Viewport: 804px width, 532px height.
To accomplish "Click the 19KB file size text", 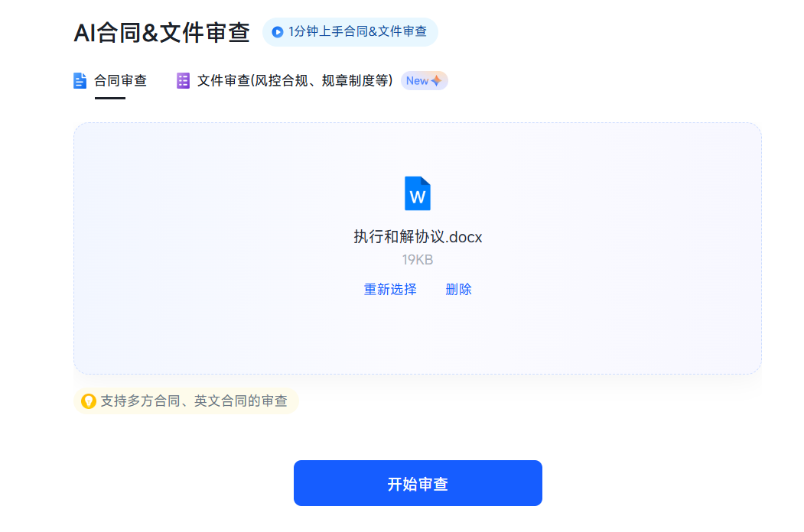I will tap(418, 260).
